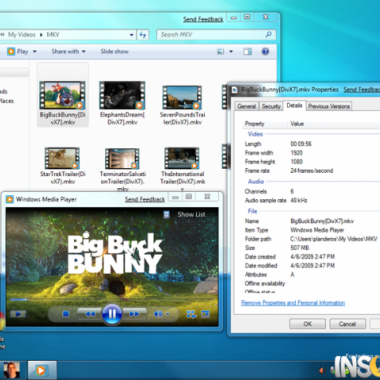Open the views options dropdown arrow
The image size is (380, 380).
pos(231,52)
